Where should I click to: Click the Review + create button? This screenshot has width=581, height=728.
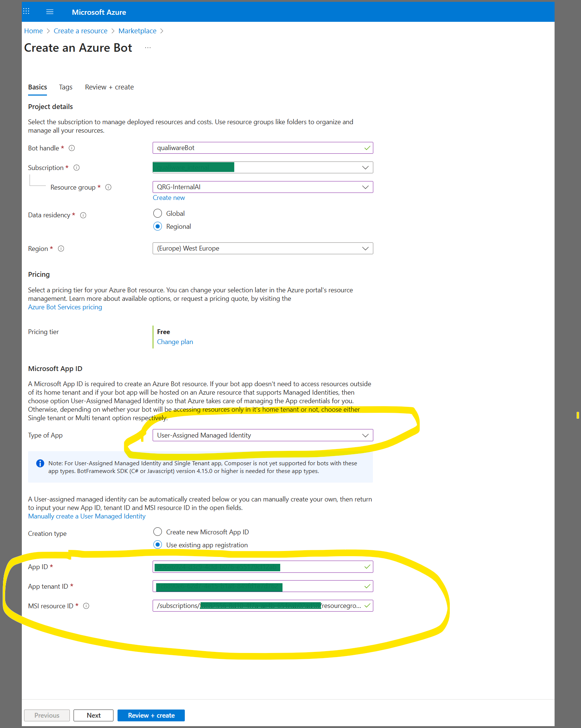[x=151, y=715]
